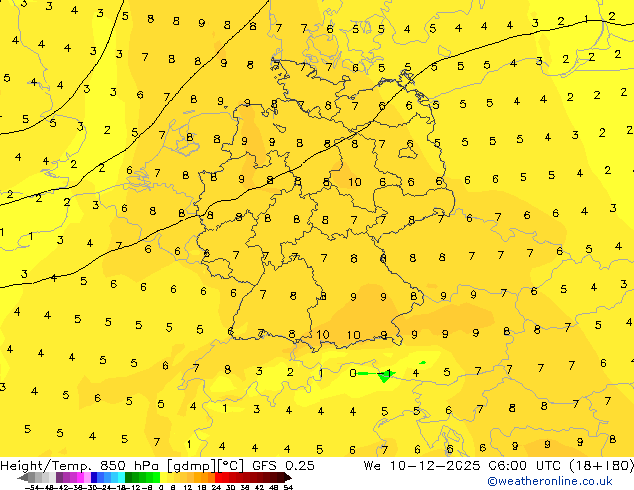
Task: Pick the dark blue legend color segment
Action: click(94, 477)
